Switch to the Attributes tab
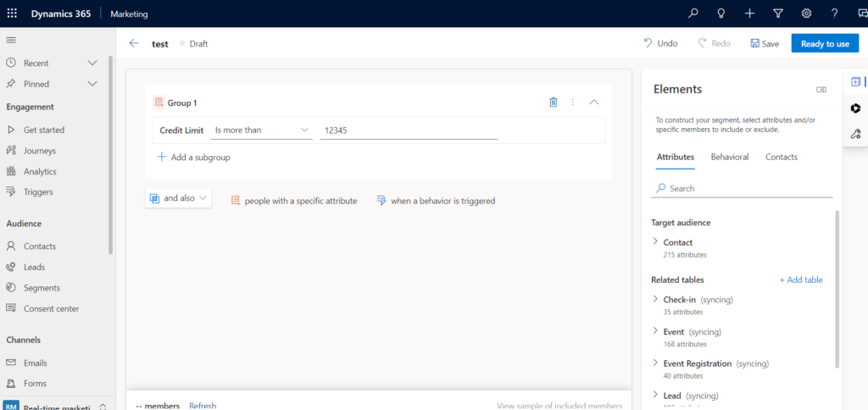 [676, 158]
